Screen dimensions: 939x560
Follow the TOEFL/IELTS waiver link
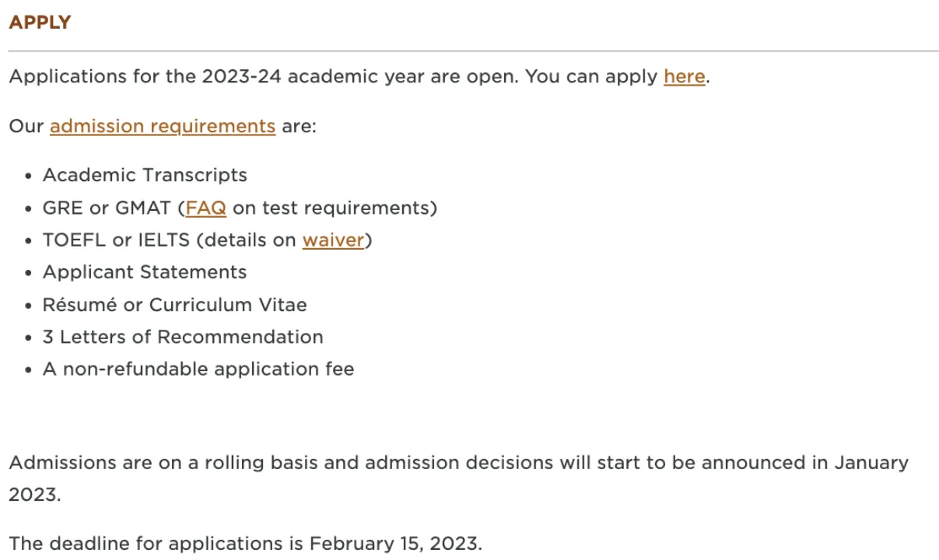click(x=333, y=240)
